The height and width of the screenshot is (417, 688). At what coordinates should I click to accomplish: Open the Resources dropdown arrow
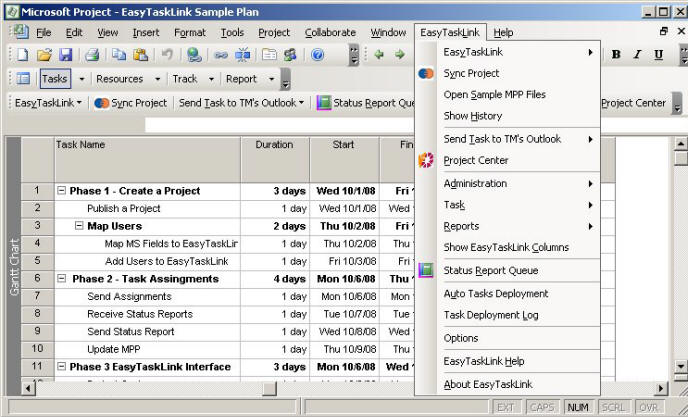158,79
